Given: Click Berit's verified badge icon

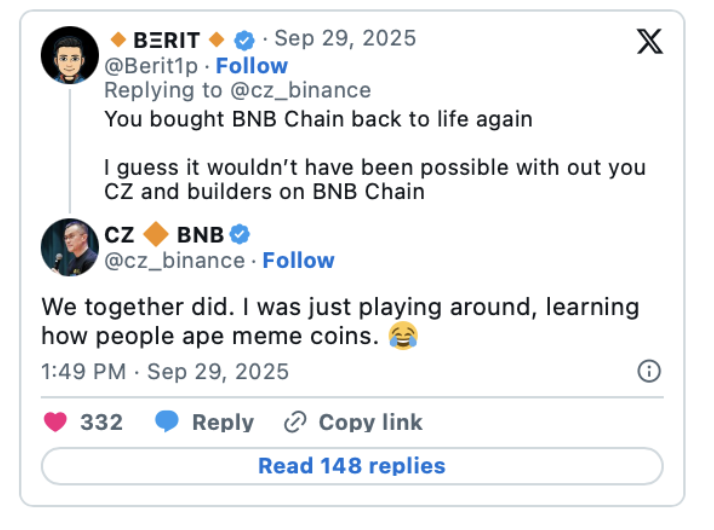Looking at the screenshot, I should click(245, 40).
